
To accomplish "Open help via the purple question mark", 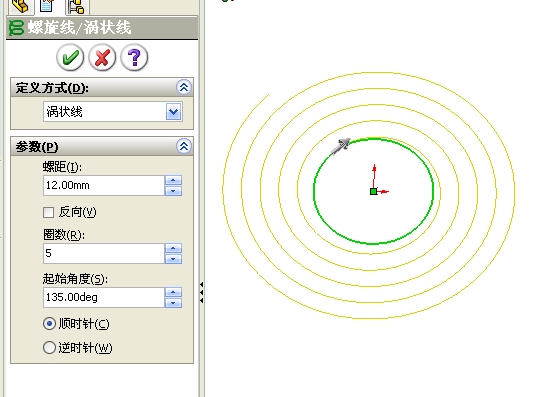I will pyautogui.click(x=134, y=58).
